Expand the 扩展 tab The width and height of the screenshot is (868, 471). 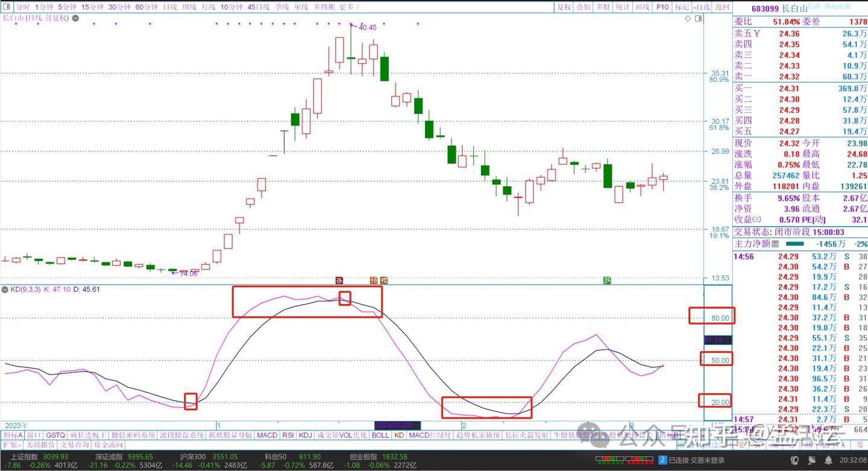11,444
